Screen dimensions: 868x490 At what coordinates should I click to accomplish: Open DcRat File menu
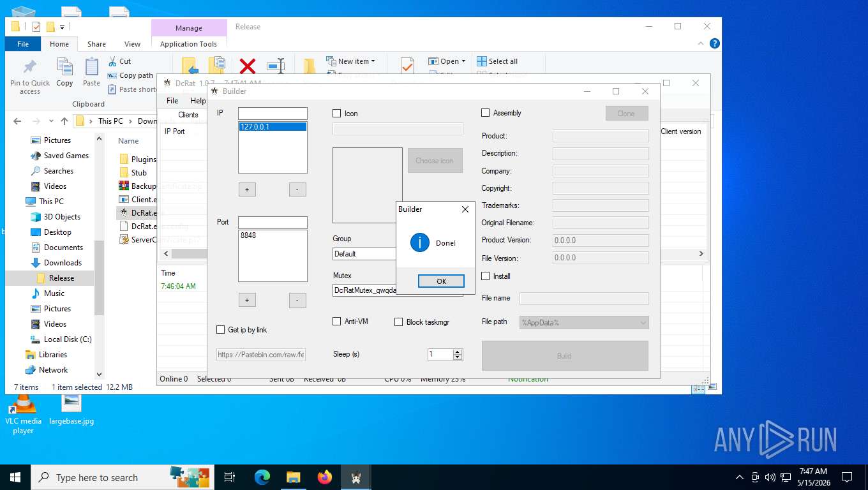(x=172, y=101)
